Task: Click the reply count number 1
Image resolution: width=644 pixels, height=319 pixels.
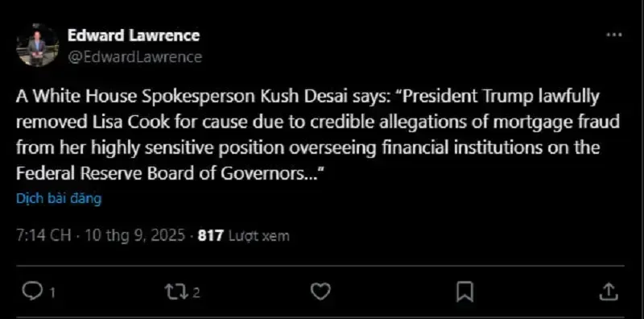Action: click(52, 293)
